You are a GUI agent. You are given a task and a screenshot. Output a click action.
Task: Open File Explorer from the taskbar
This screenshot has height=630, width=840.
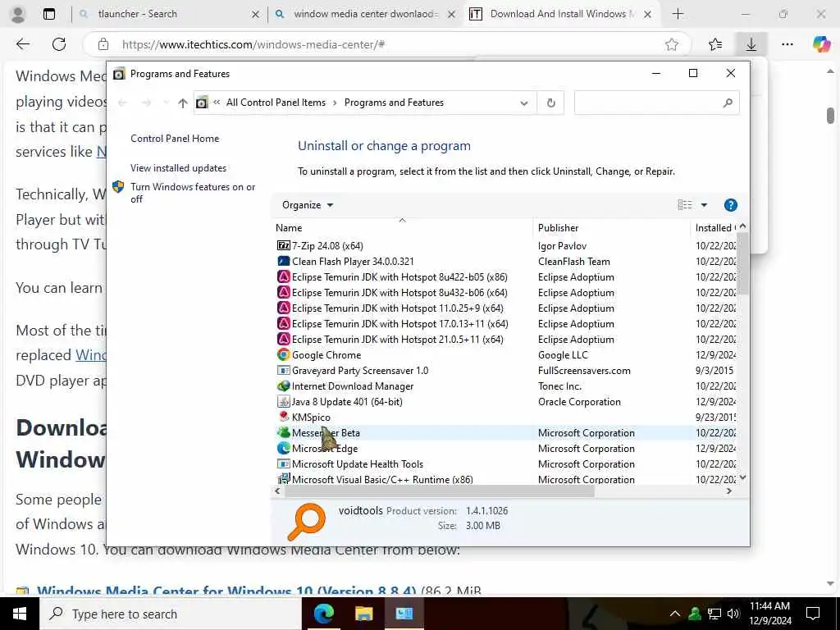click(x=363, y=614)
